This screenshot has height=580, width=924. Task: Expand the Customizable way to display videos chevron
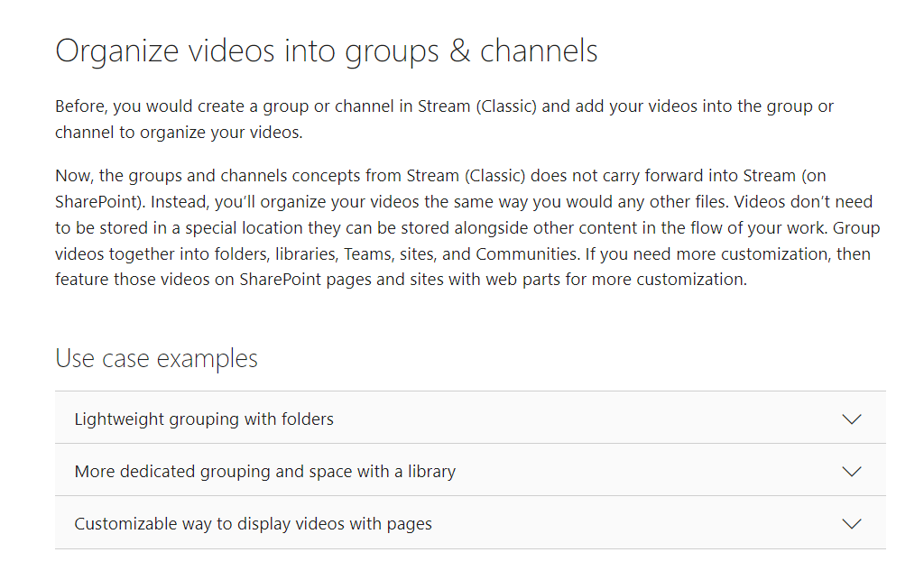pyautogui.click(x=852, y=523)
